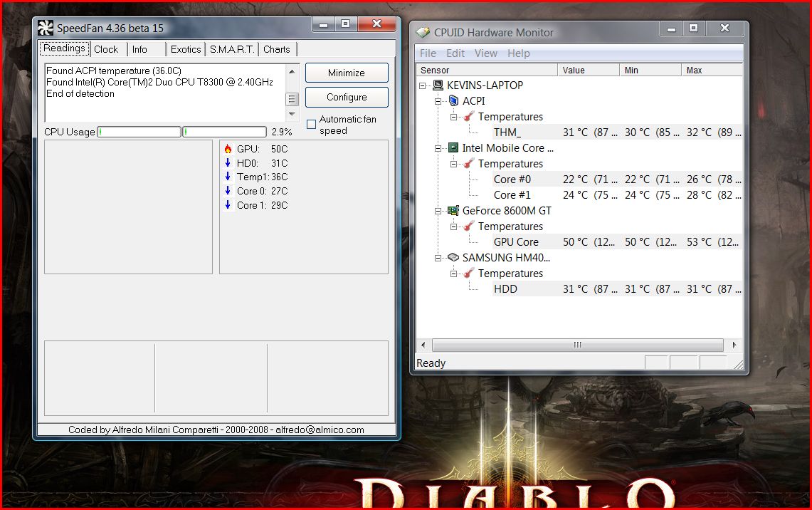This screenshot has width=812, height=510.
Task: Click the Temp1 down-arrow icon
Action: pos(228,177)
